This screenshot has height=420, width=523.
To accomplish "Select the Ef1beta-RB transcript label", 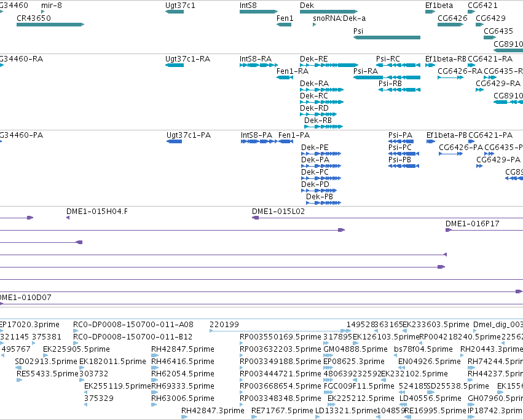I will click(446, 59).
